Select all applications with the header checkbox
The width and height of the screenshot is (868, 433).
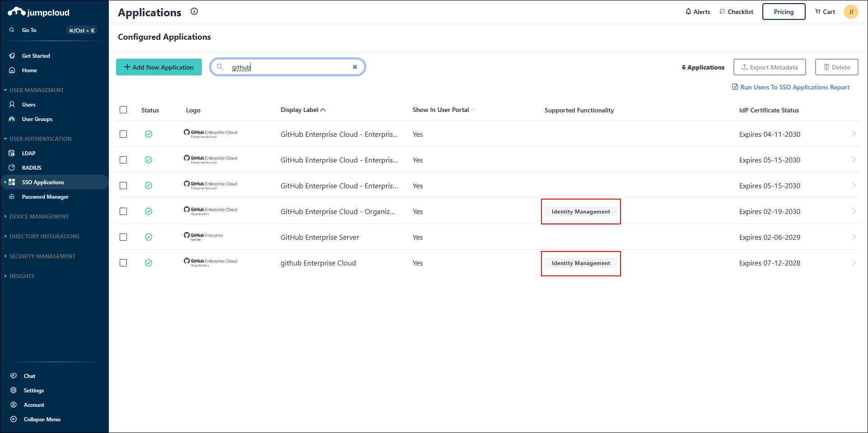tap(123, 109)
